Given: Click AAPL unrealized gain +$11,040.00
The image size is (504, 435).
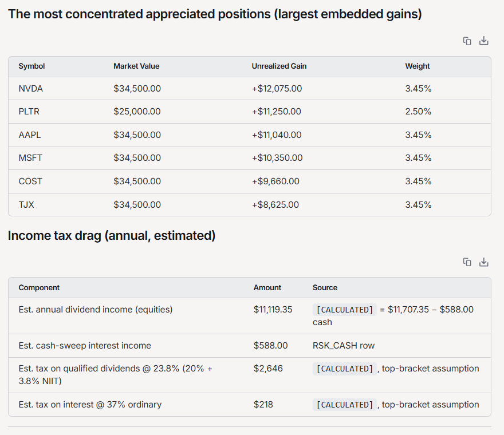Looking at the screenshot, I should tap(277, 135).
